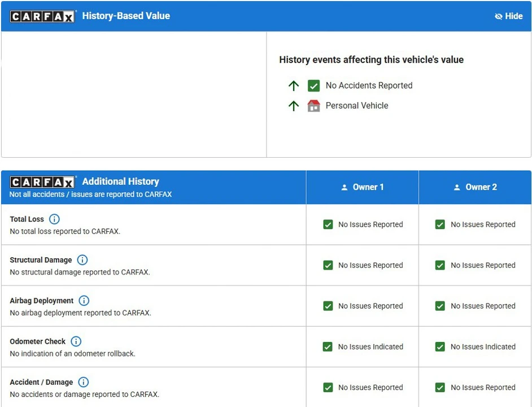Click Owner 1 Accident / Damage 'No Issues Reported'
Image resolution: width=532 pixels, height=407 pixels.
point(370,388)
